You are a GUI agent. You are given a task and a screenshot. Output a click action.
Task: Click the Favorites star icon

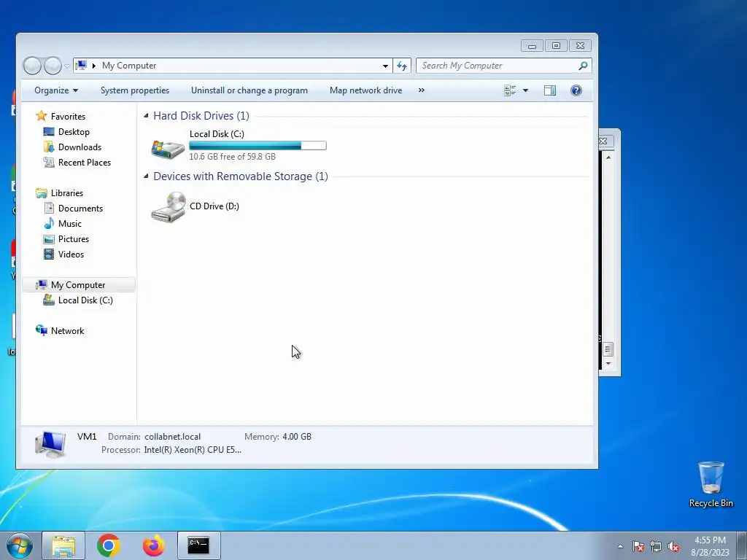(42, 116)
